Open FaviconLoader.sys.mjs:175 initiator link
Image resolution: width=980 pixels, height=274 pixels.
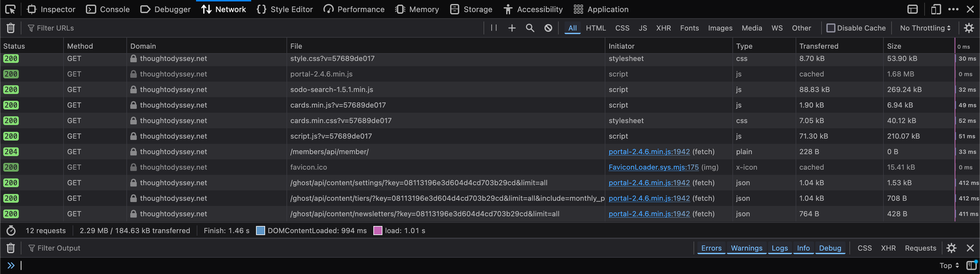tap(653, 167)
